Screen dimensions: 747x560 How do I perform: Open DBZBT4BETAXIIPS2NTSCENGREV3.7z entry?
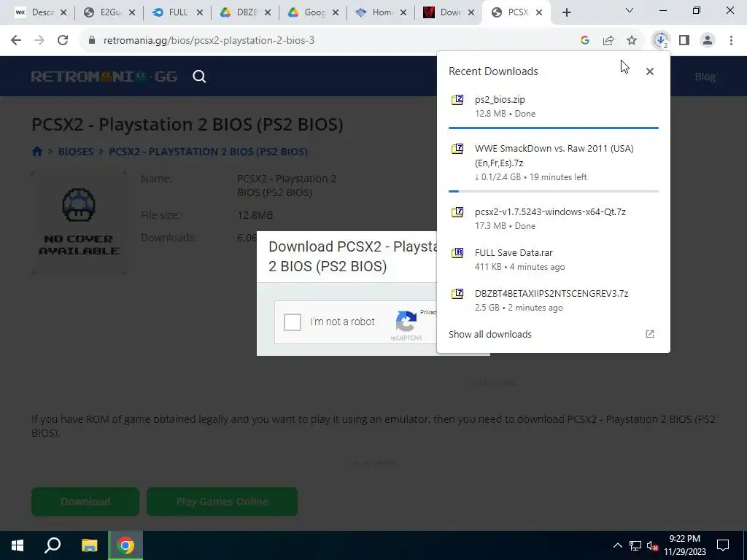pyautogui.click(x=554, y=300)
